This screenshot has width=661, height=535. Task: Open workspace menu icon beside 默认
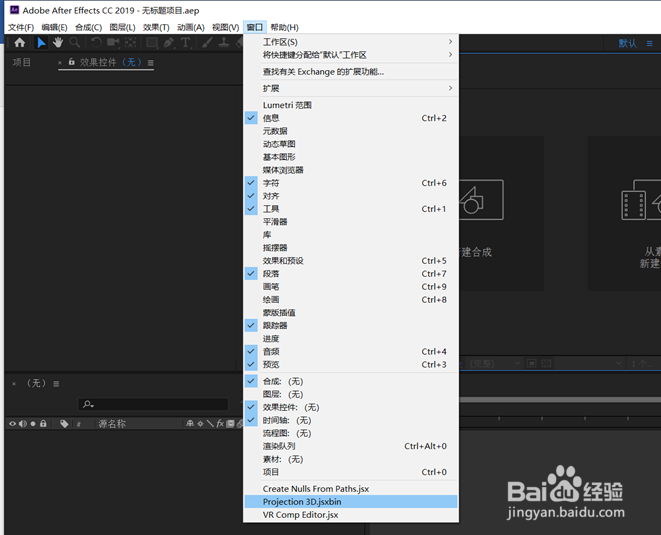650,43
